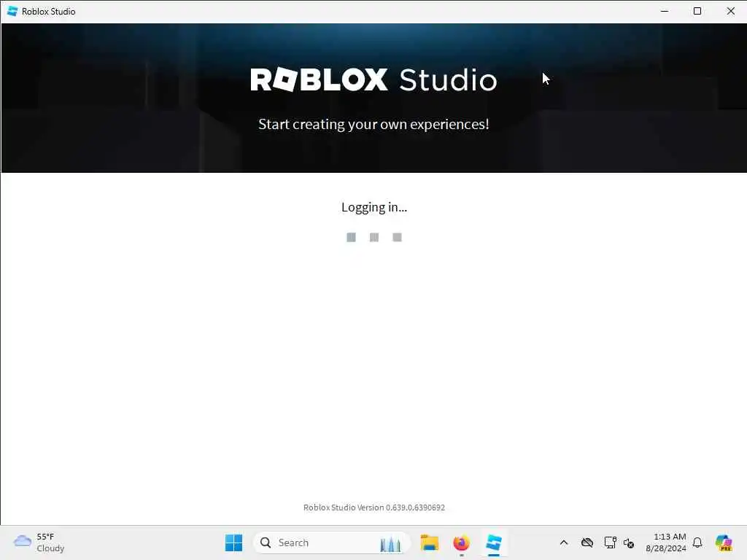Maximize the Roblox Studio window

click(697, 11)
